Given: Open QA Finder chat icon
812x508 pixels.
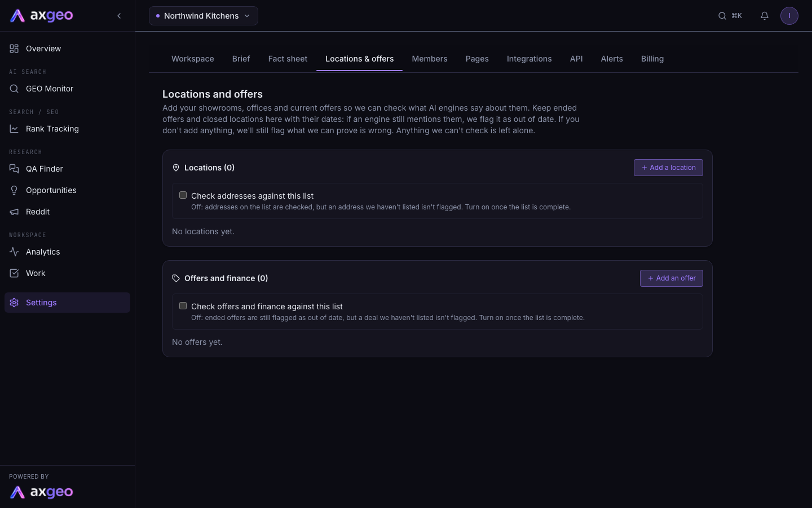Looking at the screenshot, I should [x=14, y=169].
